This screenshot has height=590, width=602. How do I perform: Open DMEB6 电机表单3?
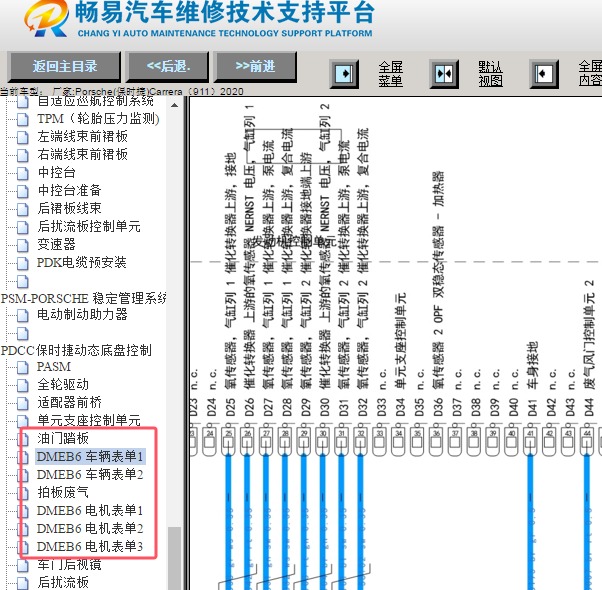[x=90, y=547]
